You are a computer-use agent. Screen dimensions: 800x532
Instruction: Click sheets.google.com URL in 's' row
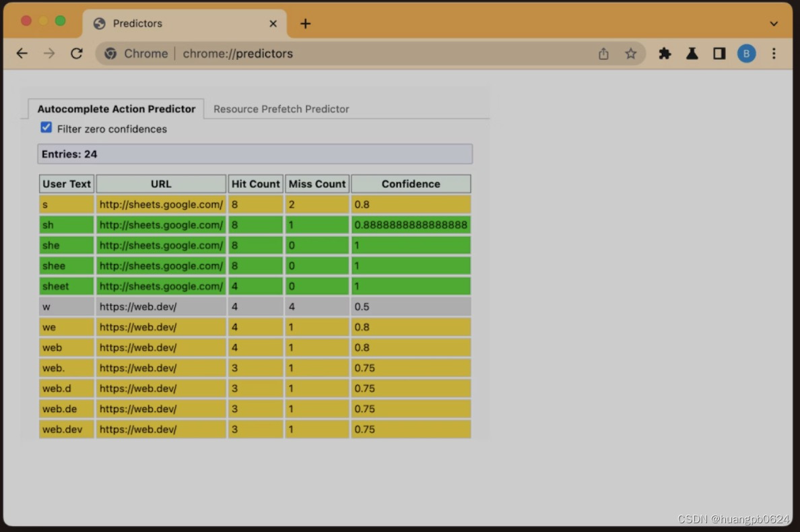tap(161, 205)
